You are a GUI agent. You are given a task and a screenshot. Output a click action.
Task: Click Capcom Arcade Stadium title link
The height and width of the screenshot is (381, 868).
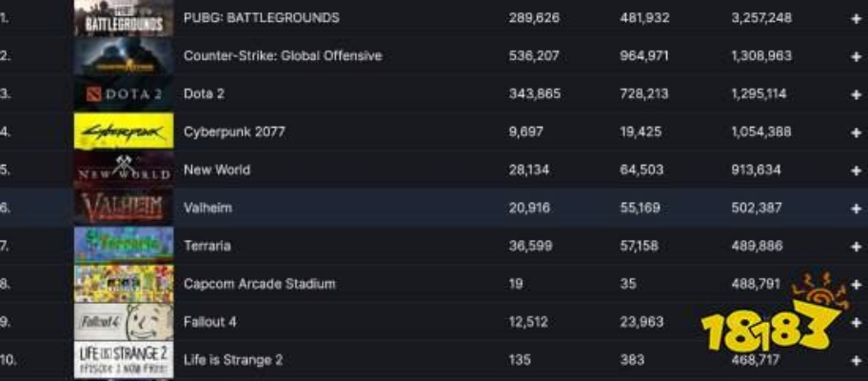tap(259, 284)
